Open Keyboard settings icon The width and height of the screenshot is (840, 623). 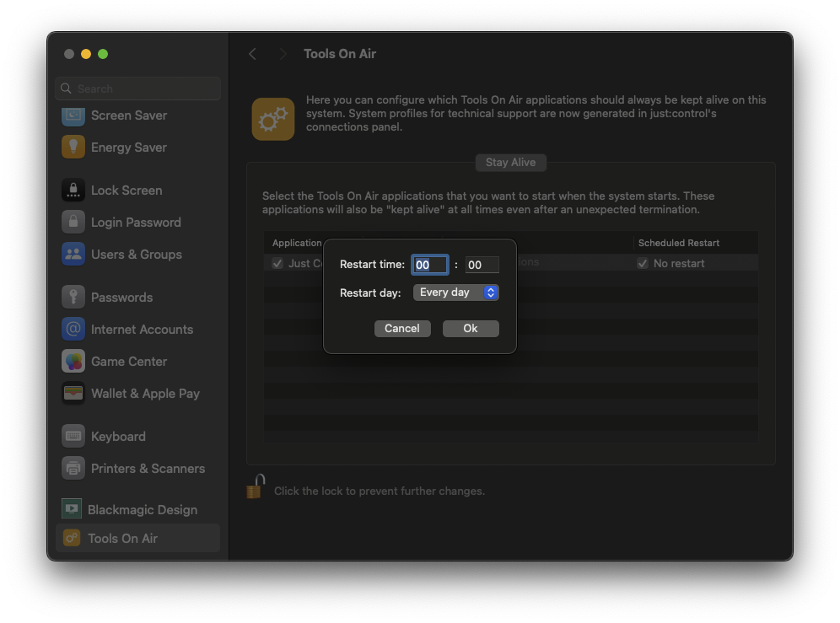[x=73, y=437]
